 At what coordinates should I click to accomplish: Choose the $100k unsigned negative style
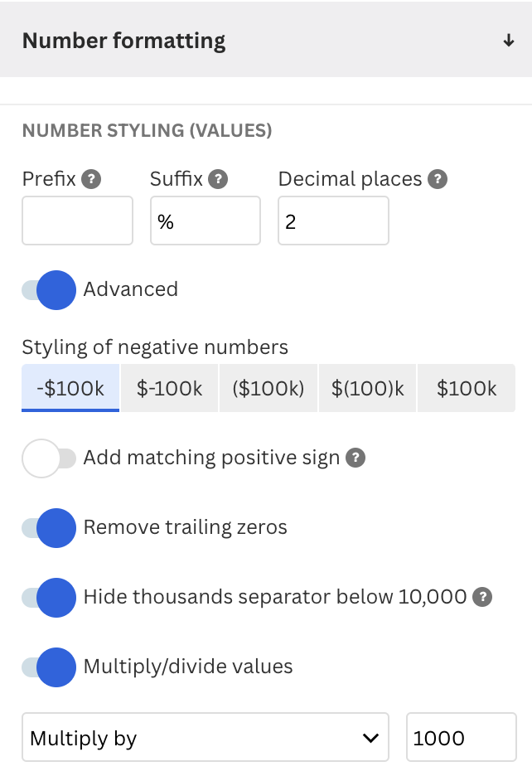pyautogui.click(x=467, y=388)
